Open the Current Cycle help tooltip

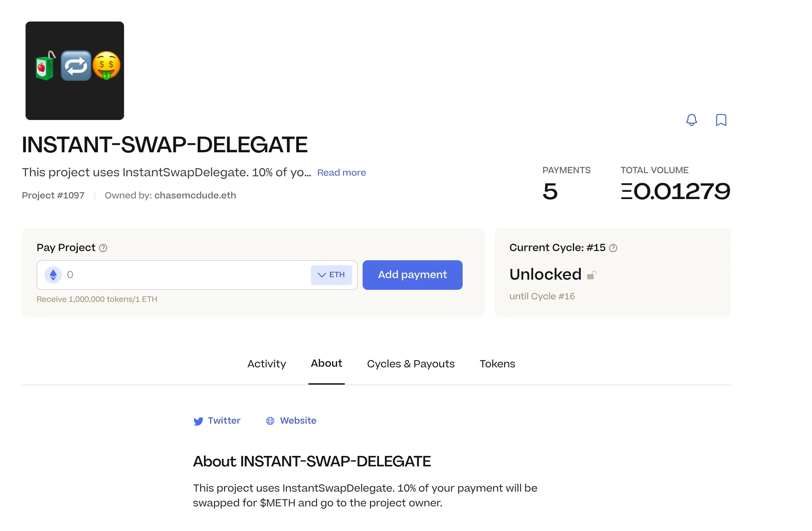(613, 248)
